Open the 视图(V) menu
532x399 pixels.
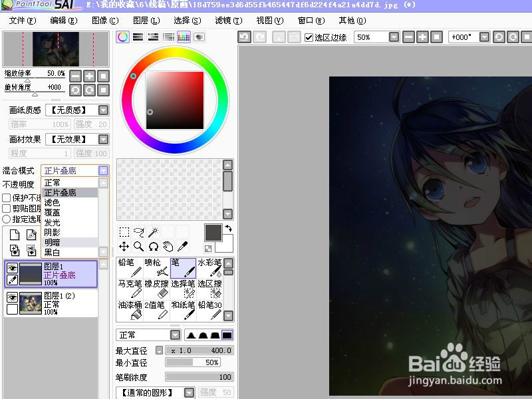coord(270,21)
